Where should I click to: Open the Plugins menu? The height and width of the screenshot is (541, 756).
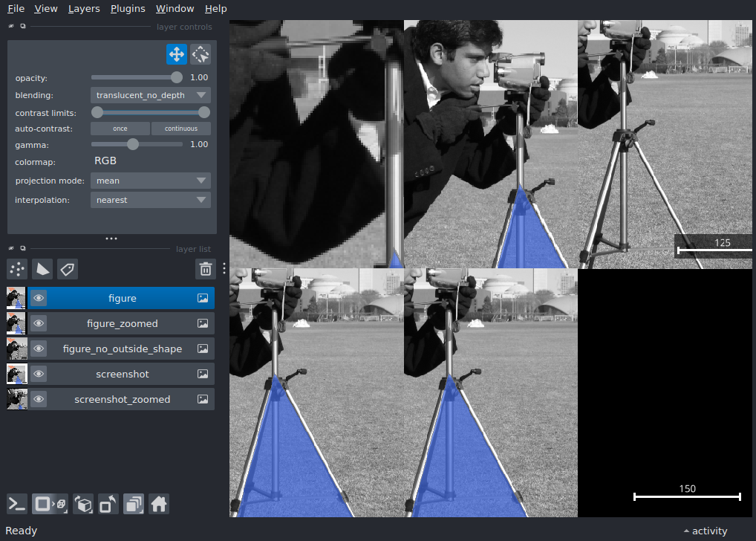(x=127, y=8)
